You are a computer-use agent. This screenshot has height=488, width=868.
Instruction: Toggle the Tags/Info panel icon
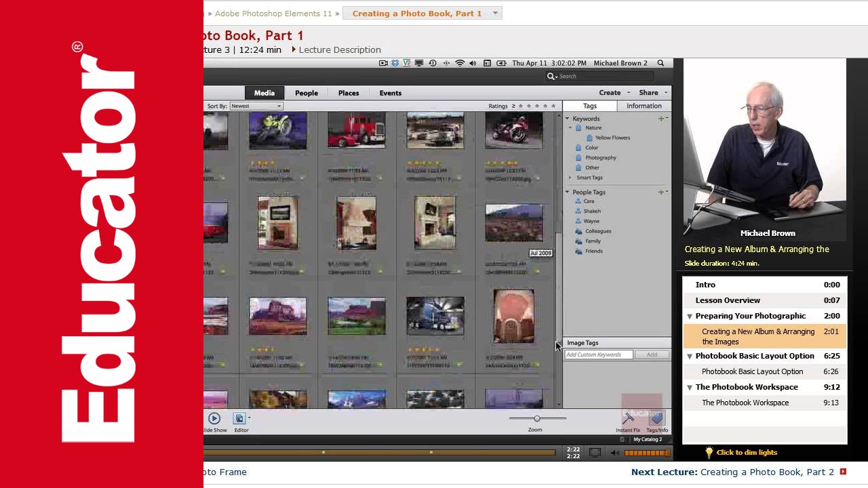pyautogui.click(x=656, y=418)
